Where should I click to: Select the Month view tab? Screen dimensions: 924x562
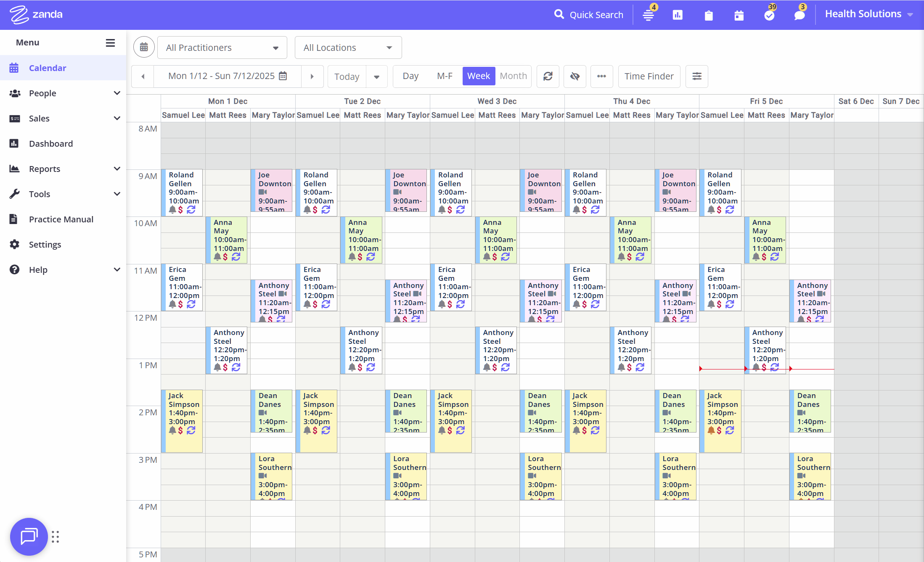pos(513,76)
